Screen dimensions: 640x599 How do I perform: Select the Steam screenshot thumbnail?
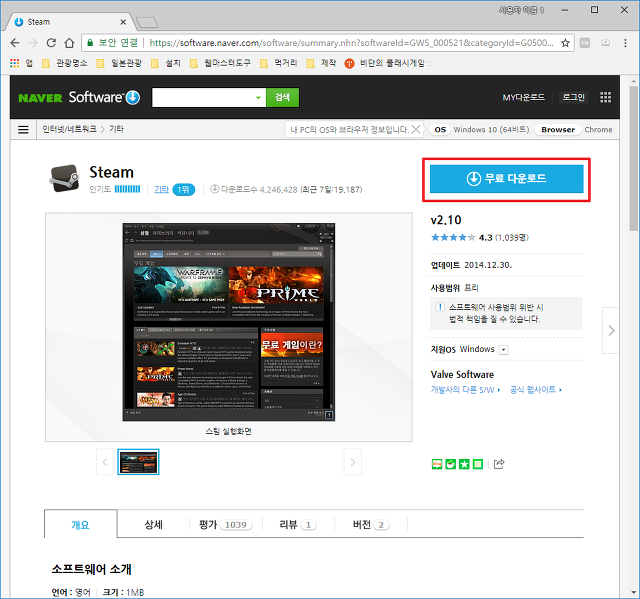tap(138, 462)
